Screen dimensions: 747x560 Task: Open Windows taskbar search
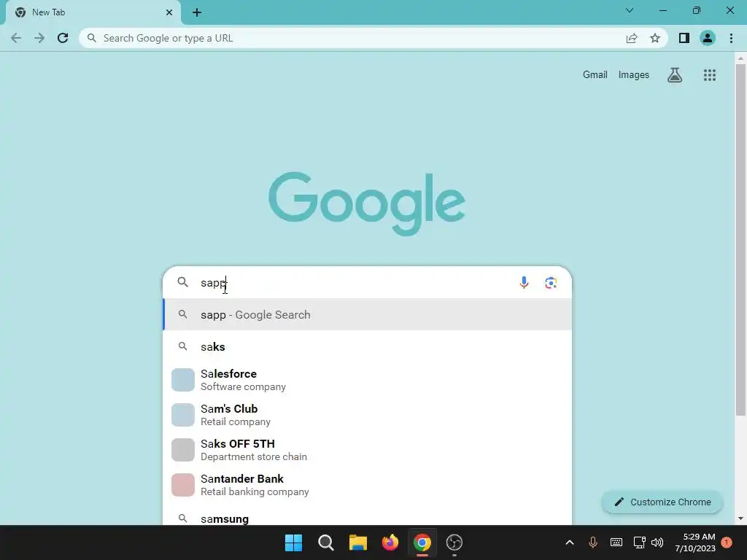point(326,542)
